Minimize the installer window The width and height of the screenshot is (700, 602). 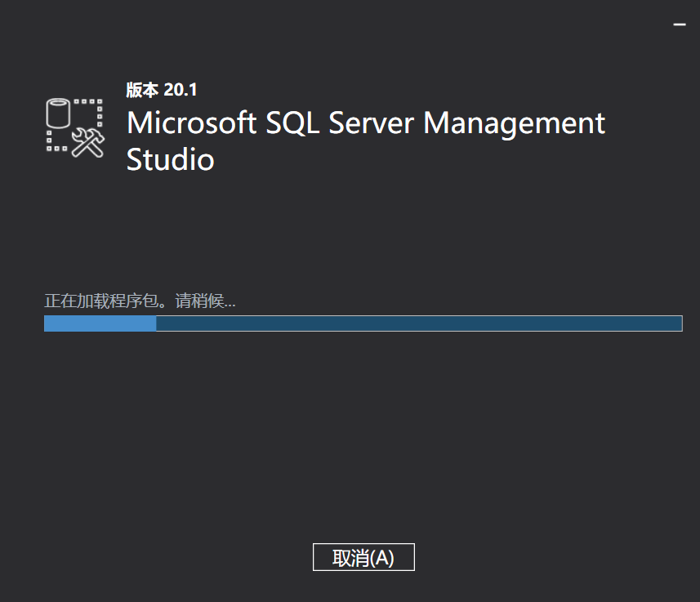pos(679,25)
